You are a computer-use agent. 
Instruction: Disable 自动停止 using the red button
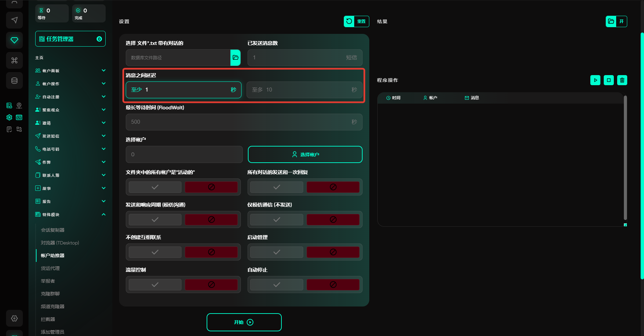click(x=333, y=285)
